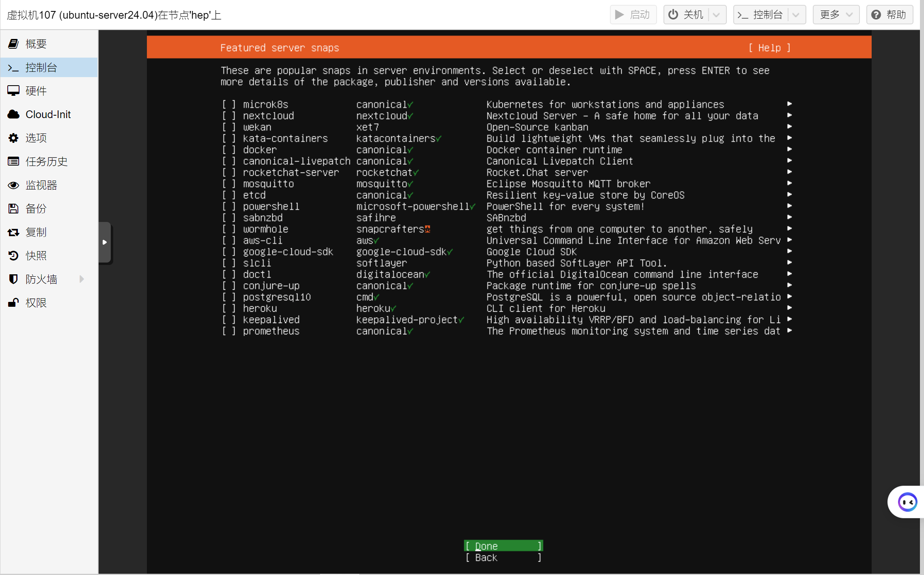This screenshot has height=575, width=924.
Task: Click the 权限 unlock icon
Action: [13, 303]
